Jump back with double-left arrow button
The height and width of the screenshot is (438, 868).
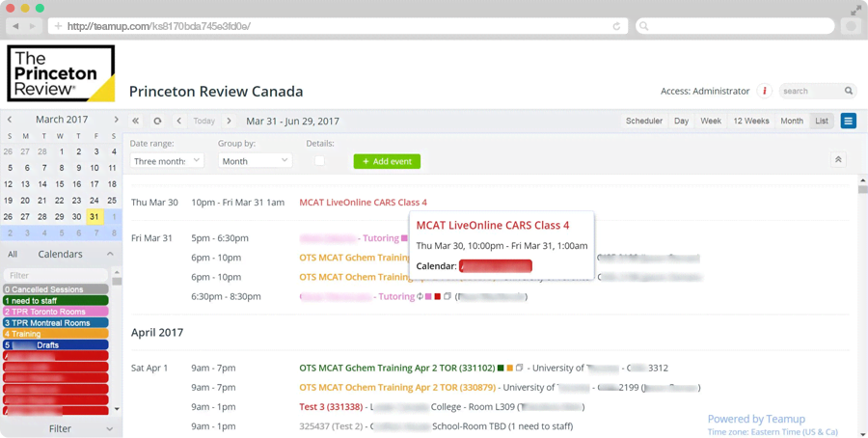click(x=135, y=121)
